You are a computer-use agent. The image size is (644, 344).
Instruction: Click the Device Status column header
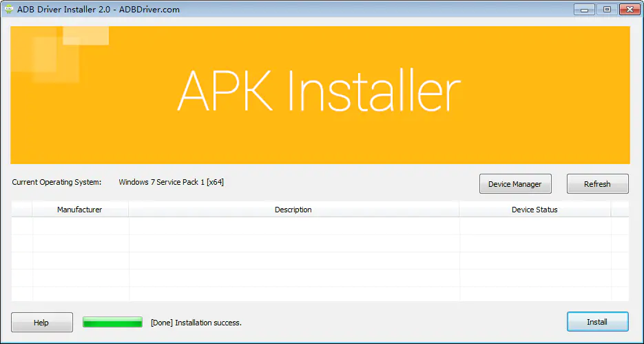coord(534,210)
